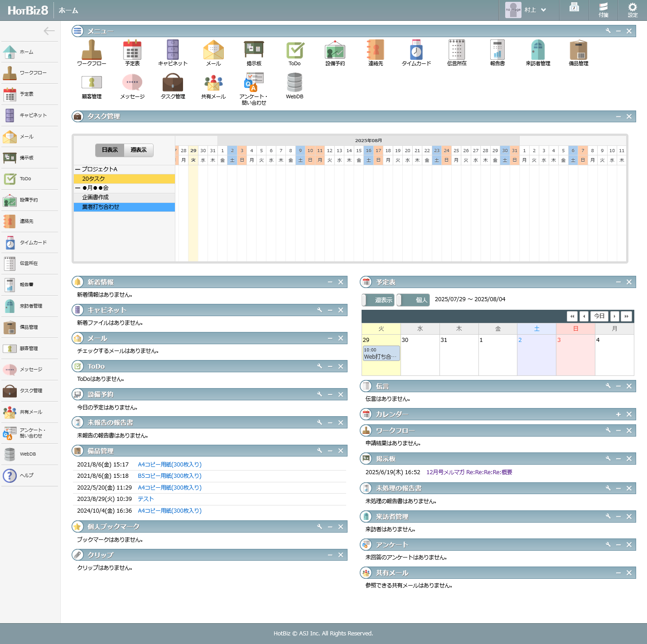Toggle the 個人 switch in the 予定表 panel
The image size is (647, 644).
coord(413,300)
